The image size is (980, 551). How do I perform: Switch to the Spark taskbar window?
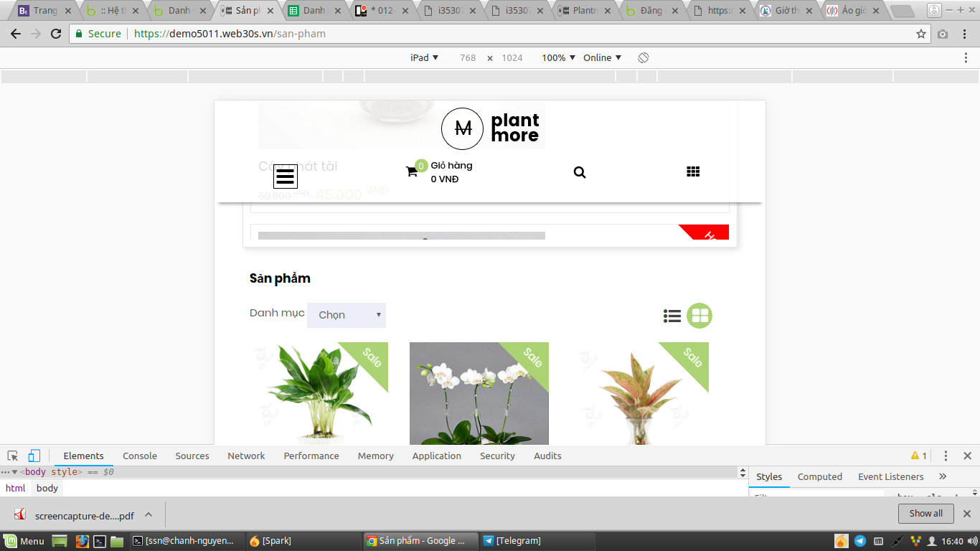click(x=302, y=541)
